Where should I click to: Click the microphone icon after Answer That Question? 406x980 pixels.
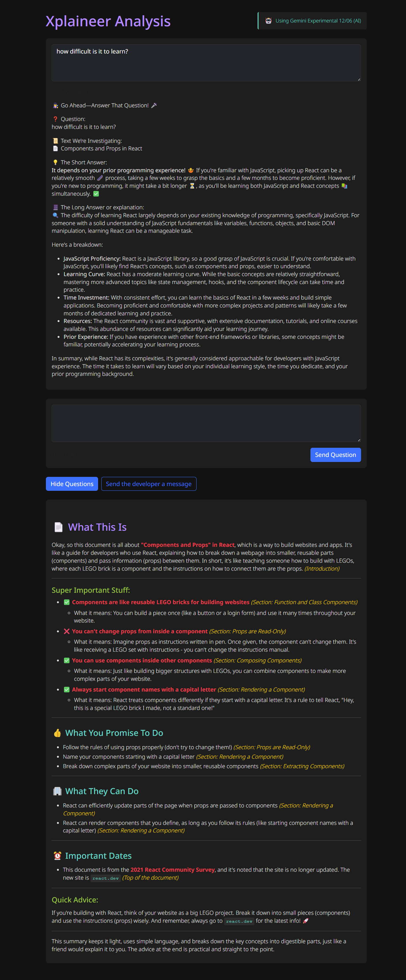point(154,105)
